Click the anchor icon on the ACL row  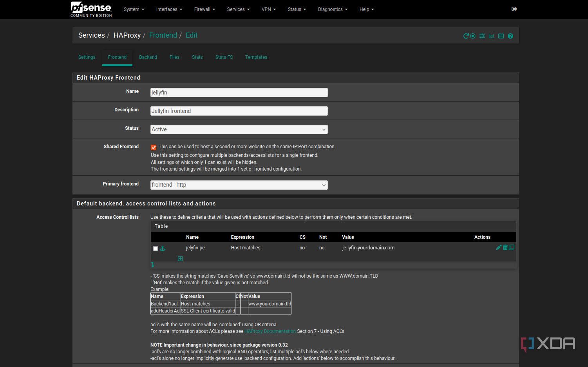[x=163, y=249]
